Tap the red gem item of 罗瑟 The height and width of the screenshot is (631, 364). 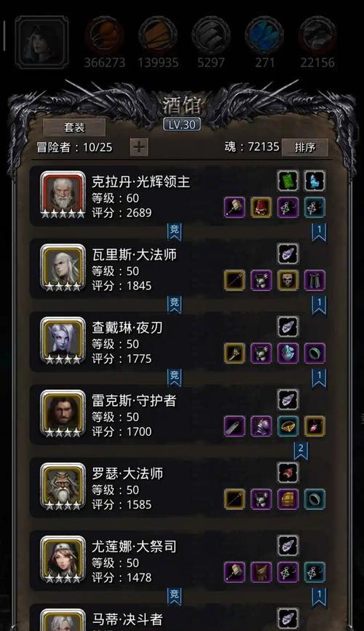click(288, 472)
